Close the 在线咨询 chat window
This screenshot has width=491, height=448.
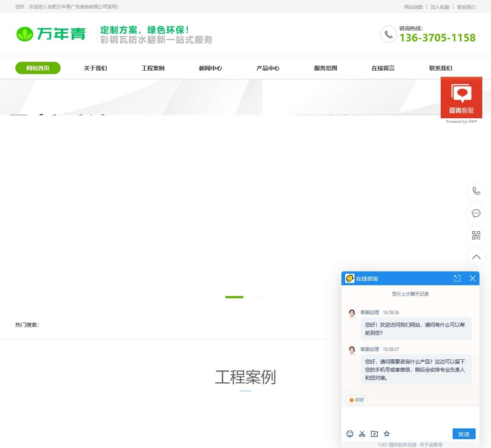click(x=473, y=278)
